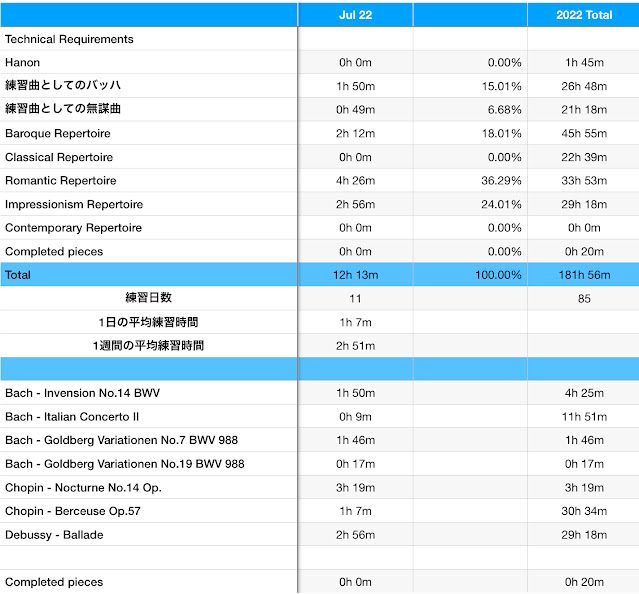
Task: Click the yearly practice days value '85'
Action: click(584, 299)
